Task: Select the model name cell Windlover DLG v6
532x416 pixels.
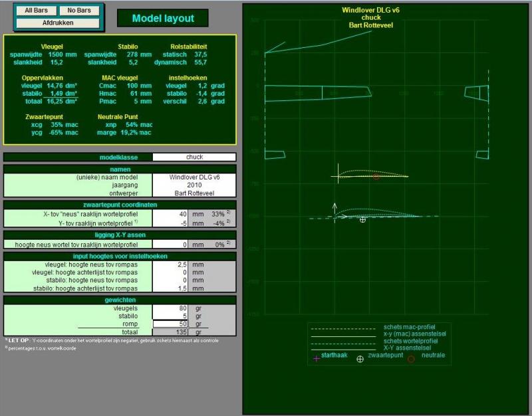Action: tap(194, 177)
